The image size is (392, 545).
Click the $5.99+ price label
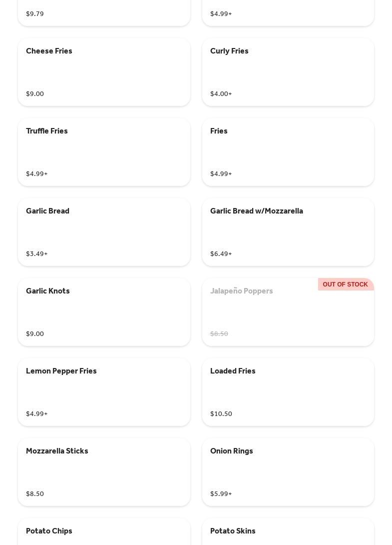pos(221,493)
